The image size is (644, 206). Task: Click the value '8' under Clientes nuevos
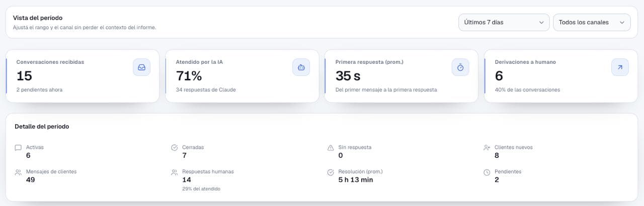pyautogui.click(x=497, y=155)
